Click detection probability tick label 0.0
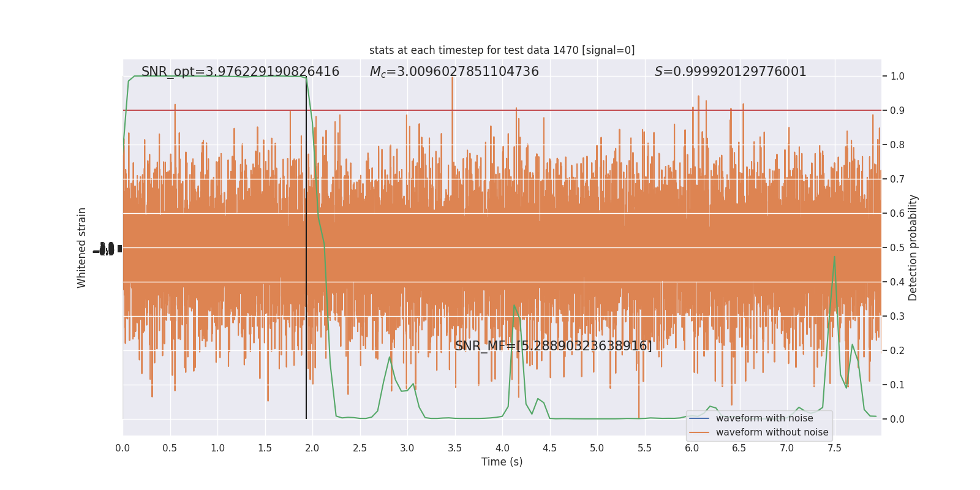Image resolution: width=980 pixels, height=490 pixels. (897, 420)
